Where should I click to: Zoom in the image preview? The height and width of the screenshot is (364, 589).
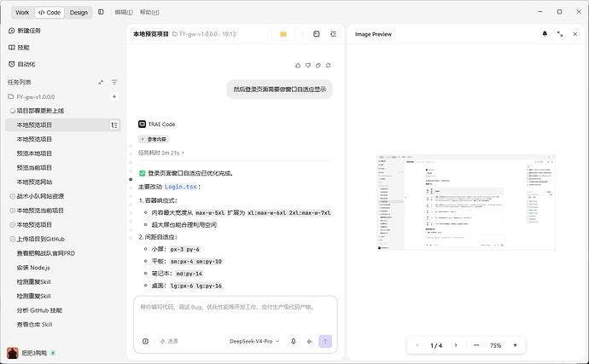515,345
